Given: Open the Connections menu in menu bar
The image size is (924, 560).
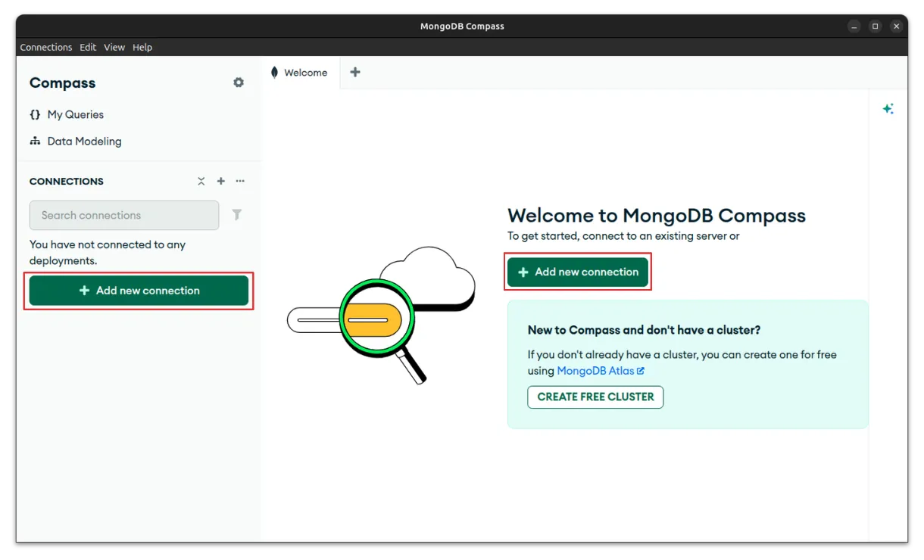Looking at the screenshot, I should click(46, 47).
